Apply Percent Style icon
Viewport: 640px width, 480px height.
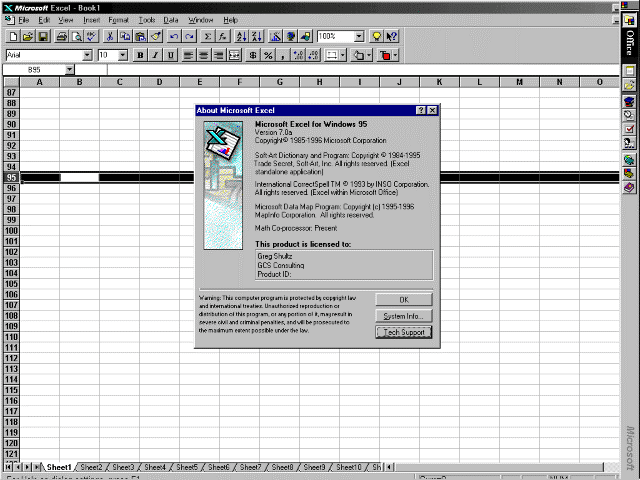(x=268, y=55)
